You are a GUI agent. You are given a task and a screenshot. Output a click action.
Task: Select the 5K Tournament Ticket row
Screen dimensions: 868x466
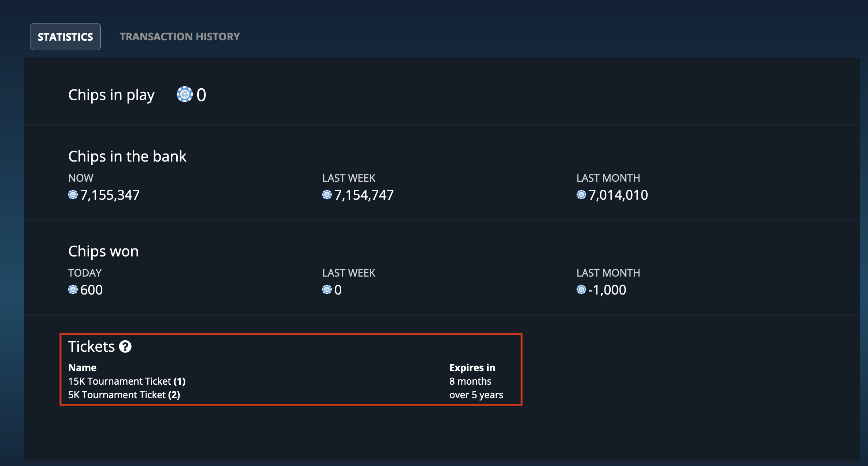pos(286,395)
